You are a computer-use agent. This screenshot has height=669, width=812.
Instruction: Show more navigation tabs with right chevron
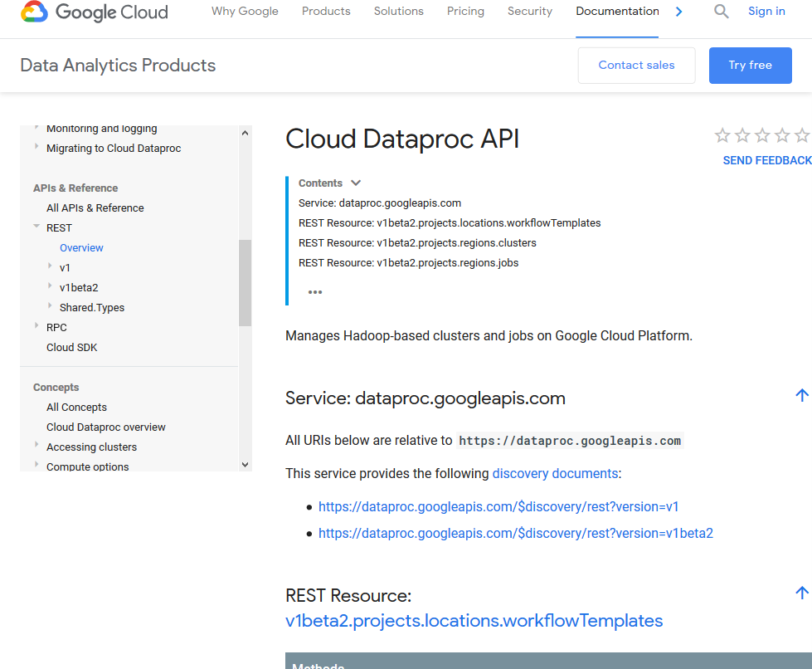679,12
